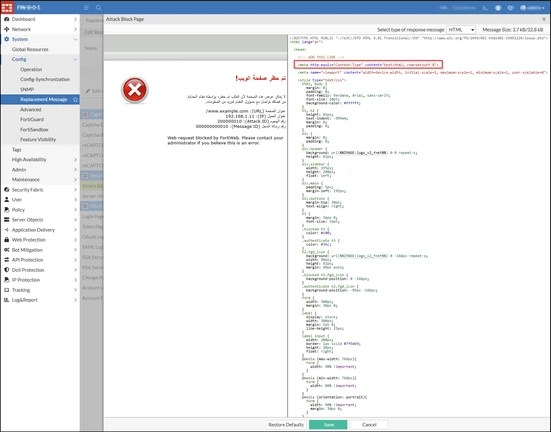Screen dimensions: 551x432
Task: Click the red X block icon in preview
Action: tap(135, 90)
